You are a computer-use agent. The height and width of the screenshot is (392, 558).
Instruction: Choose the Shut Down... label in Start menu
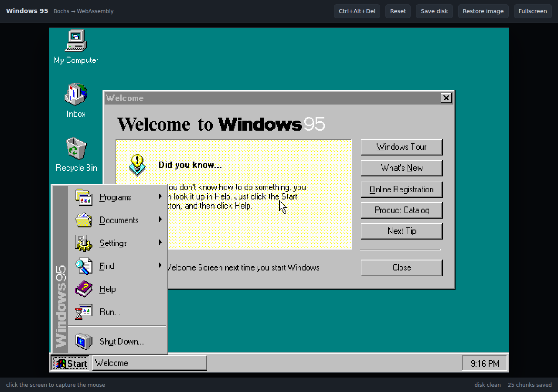click(122, 341)
